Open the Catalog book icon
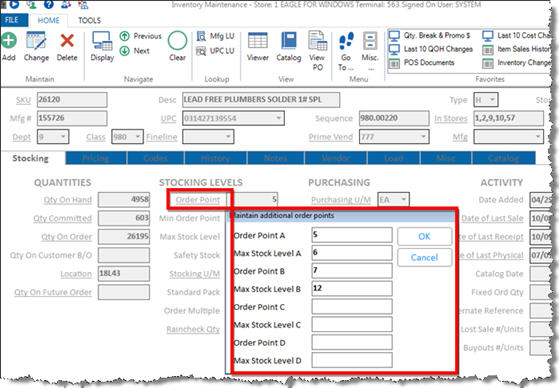 point(289,40)
